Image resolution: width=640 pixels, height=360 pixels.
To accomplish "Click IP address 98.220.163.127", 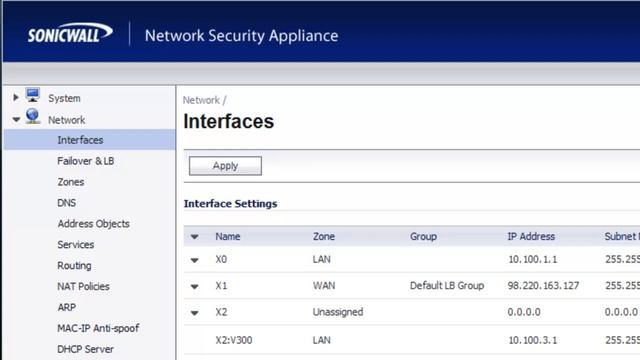I will point(543,286).
